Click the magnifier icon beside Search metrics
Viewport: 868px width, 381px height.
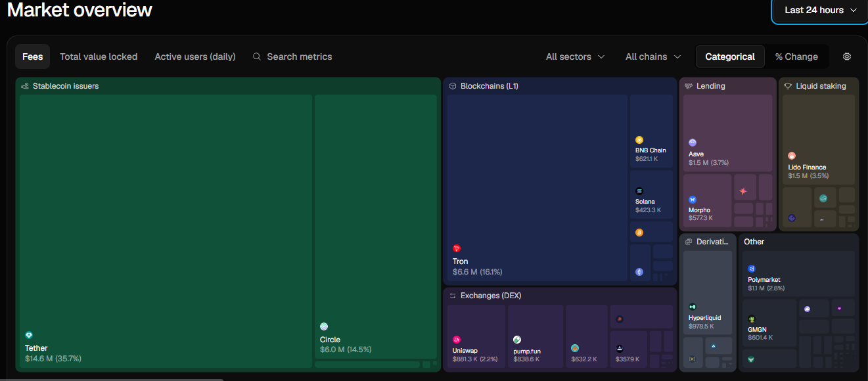tap(257, 56)
